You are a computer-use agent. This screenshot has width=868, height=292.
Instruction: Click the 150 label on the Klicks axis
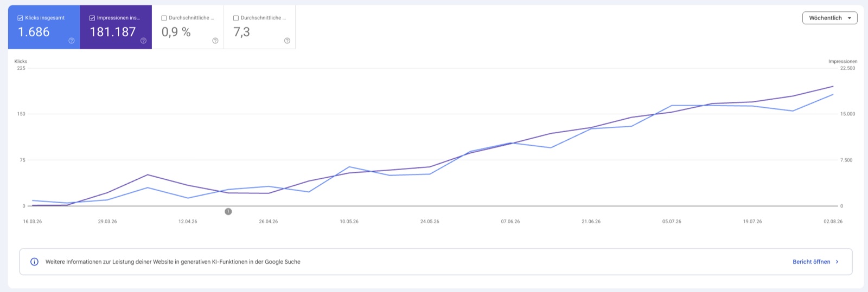click(x=21, y=114)
